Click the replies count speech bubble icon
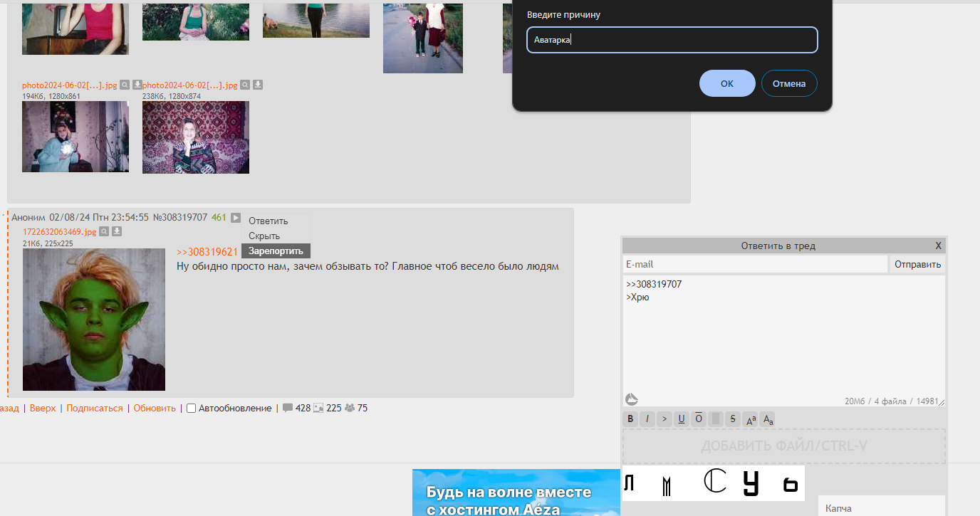The height and width of the screenshot is (516, 980). coord(288,408)
